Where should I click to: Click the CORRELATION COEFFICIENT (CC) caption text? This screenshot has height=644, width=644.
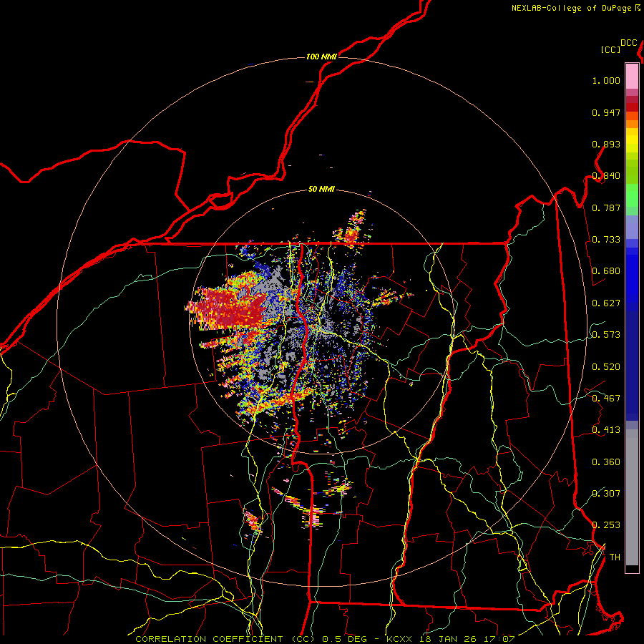tap(225, 639)
